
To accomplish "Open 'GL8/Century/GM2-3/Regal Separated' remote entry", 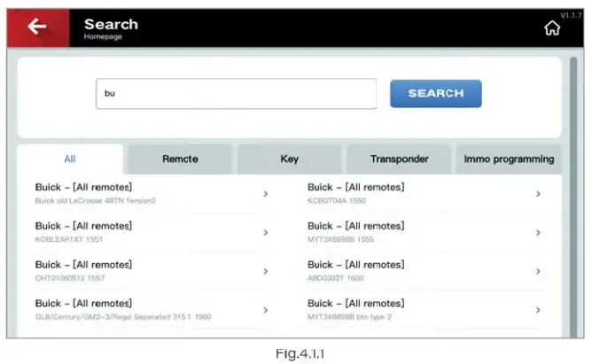I will [152, 310].
